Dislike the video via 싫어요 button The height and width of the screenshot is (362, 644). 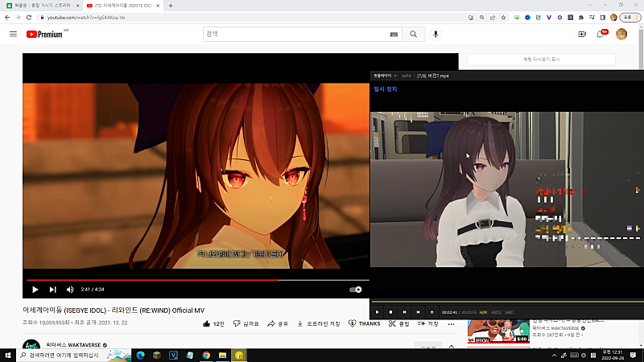pos(246,324)
